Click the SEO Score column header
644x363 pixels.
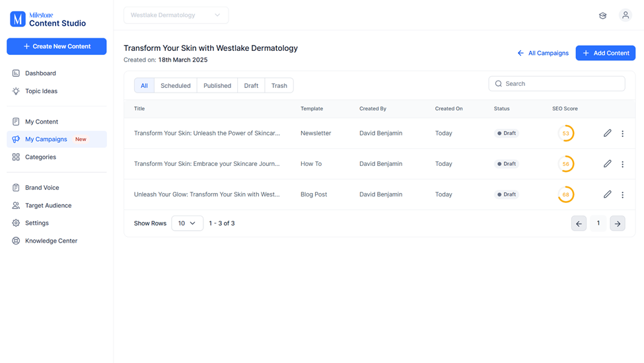(x=565, y=108)
